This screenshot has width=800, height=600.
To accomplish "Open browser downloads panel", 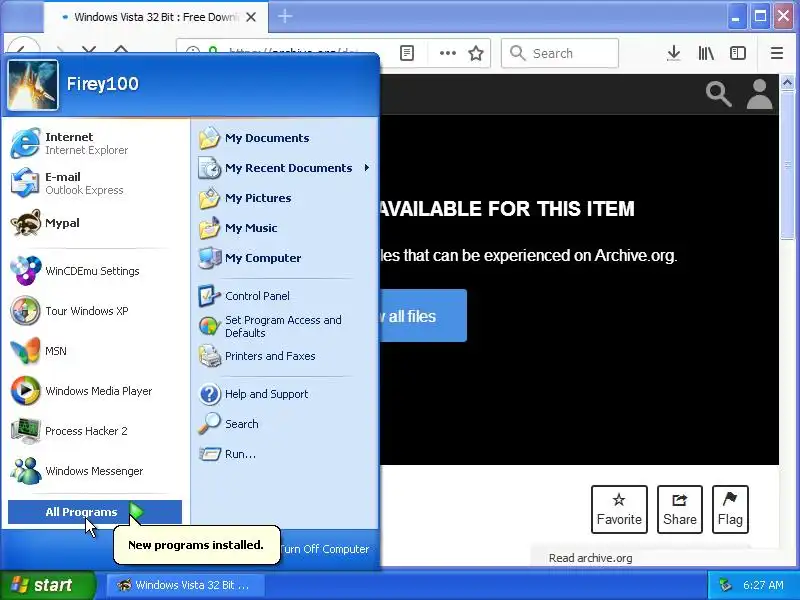I will point(673,53).
